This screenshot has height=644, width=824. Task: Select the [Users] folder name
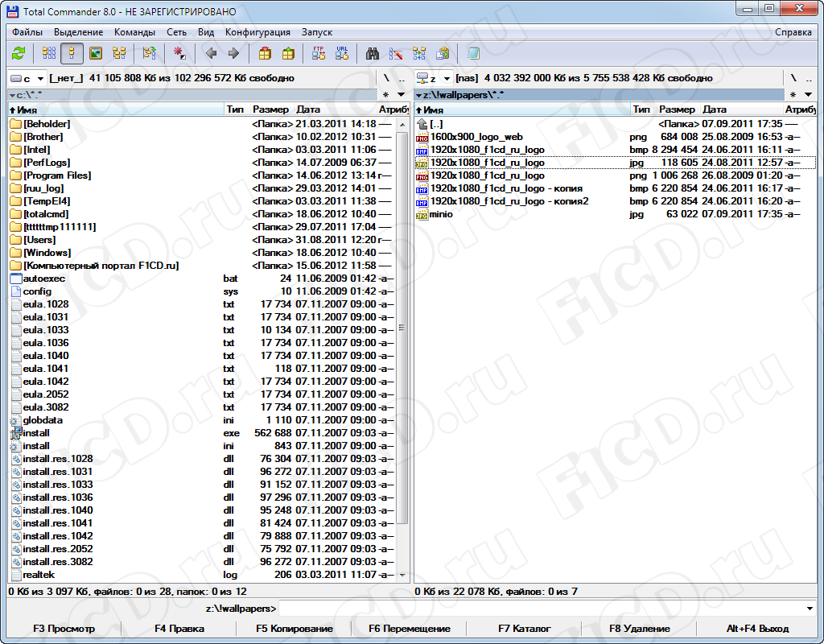point(39,240)
